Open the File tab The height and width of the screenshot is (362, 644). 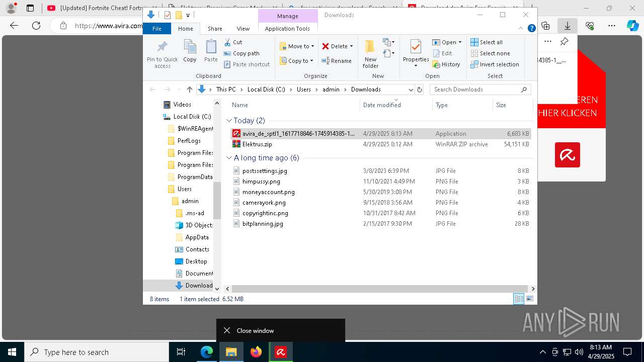(157, 29)
